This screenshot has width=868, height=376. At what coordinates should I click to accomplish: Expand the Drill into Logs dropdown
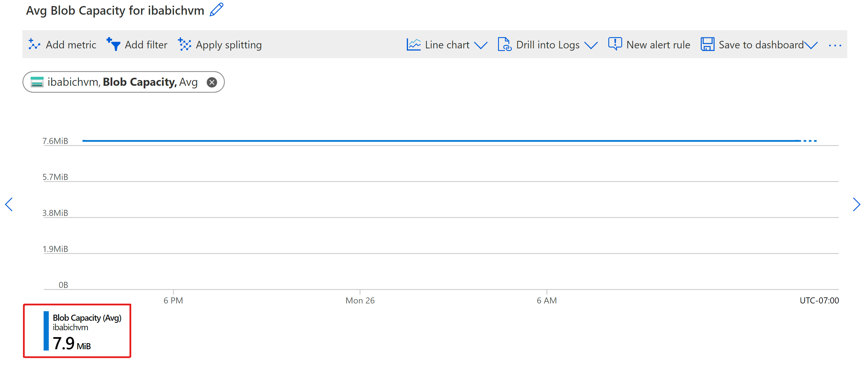[x=591, y=45]
